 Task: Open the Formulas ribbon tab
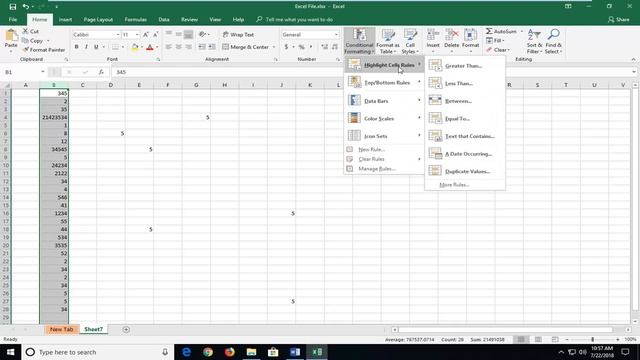point(136,19)
